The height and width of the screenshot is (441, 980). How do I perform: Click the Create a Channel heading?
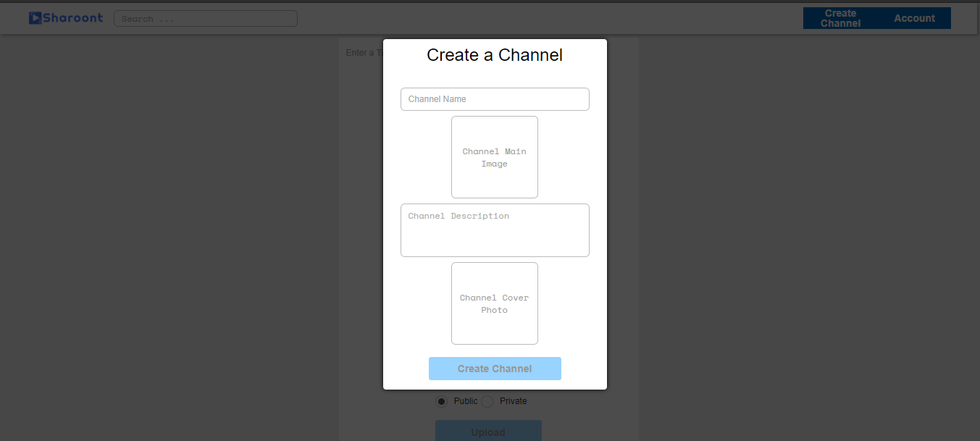point(495,55)
